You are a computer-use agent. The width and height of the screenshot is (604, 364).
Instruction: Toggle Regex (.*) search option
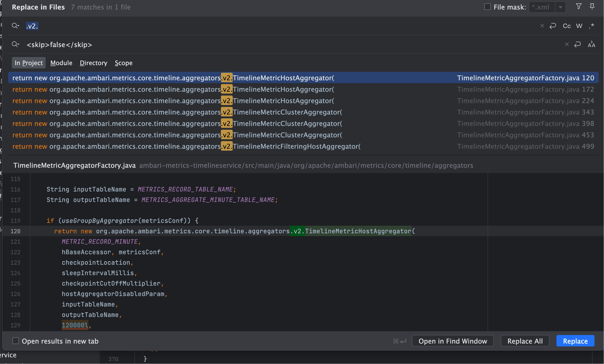point(591,26)
